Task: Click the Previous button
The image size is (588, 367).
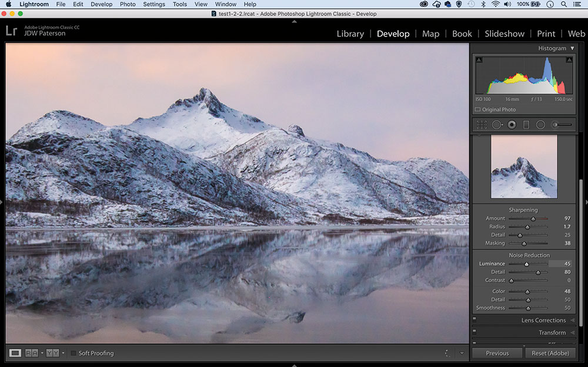Action: [497, 353]
